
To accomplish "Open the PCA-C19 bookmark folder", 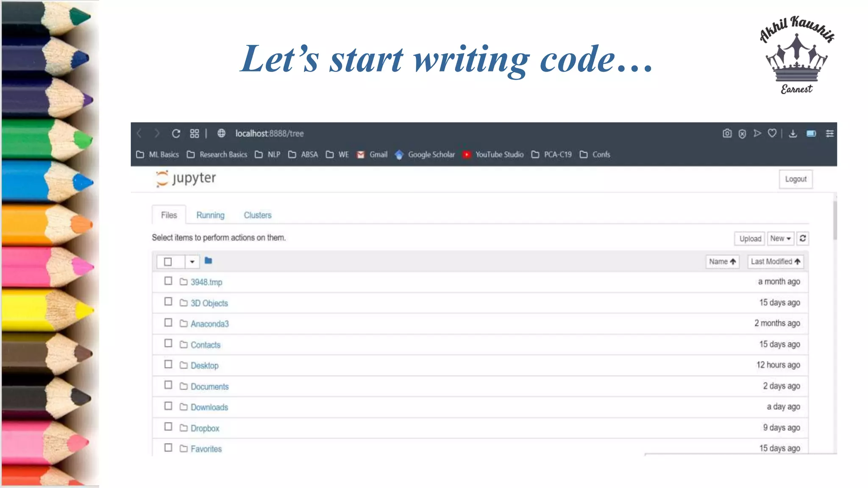I will click(551, 155).
